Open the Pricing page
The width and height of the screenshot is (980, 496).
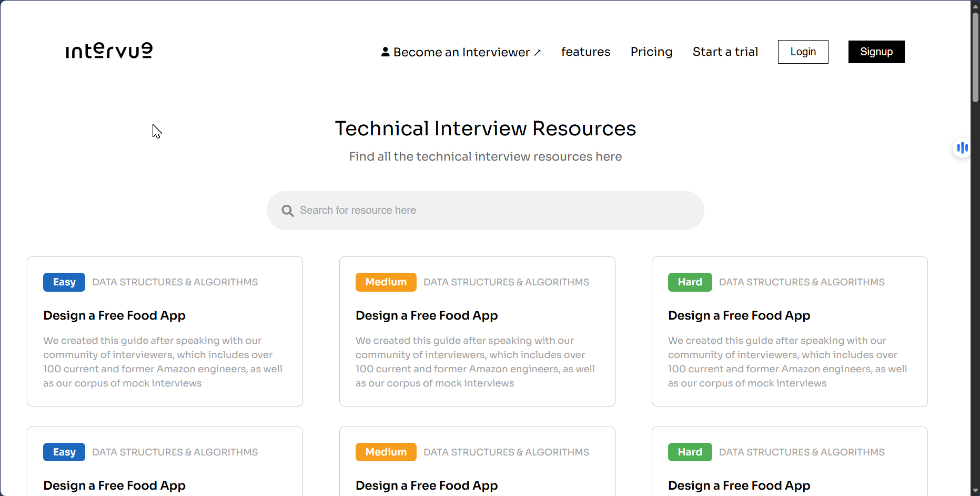[652, 52]
